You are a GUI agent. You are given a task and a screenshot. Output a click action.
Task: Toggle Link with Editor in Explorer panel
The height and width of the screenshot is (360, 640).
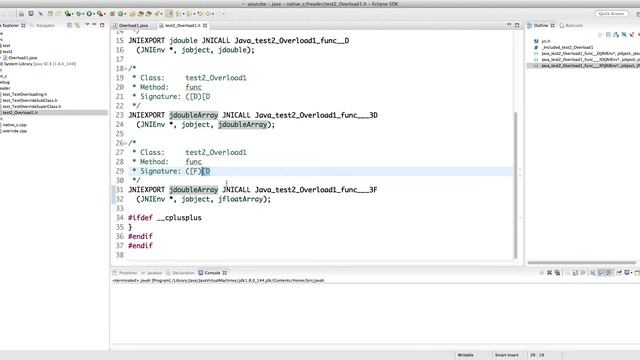coord(77,25)
